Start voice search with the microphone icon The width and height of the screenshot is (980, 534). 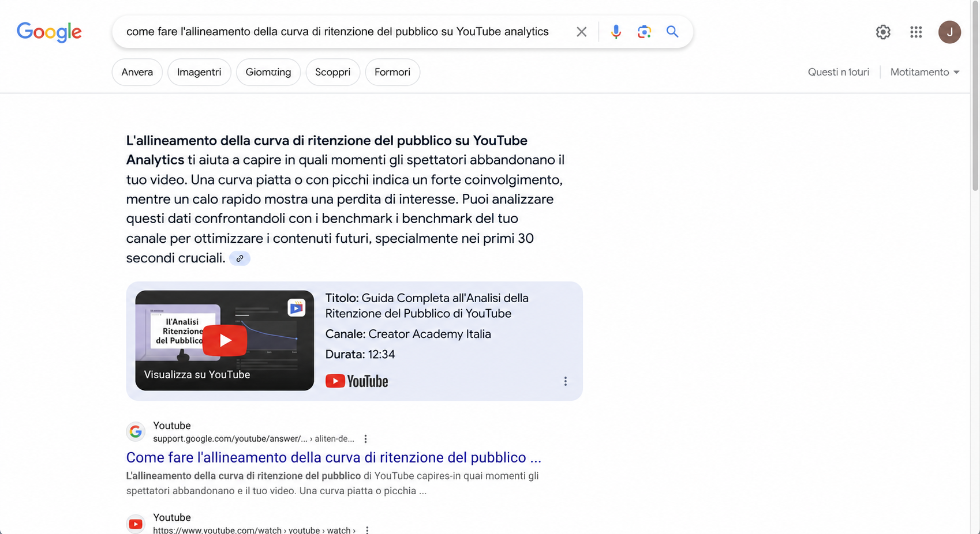[616, 32]
